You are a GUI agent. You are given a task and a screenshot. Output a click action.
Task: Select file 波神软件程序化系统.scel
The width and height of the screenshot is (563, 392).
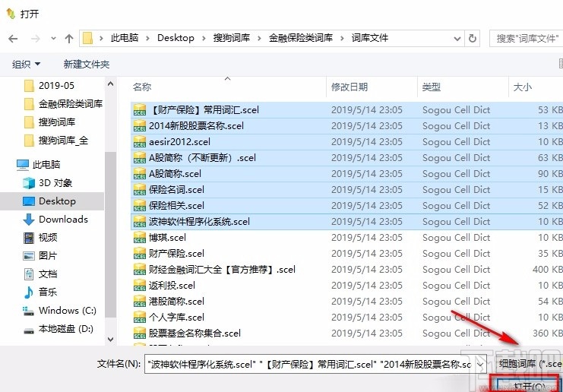(347, 222)
